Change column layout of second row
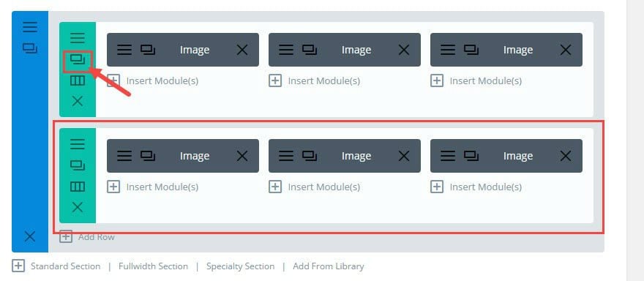Screen dimensions: 644x281 point(78,187)
